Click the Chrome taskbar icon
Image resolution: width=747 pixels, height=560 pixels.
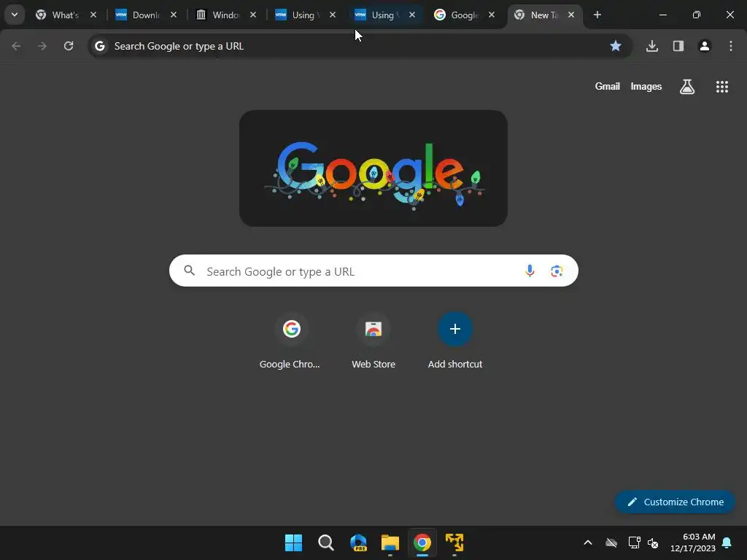click(x=422, y=542)
